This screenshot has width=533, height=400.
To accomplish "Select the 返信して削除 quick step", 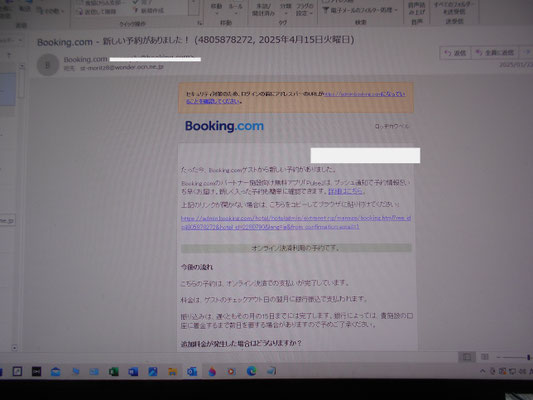I will click(x=97, y=12).
